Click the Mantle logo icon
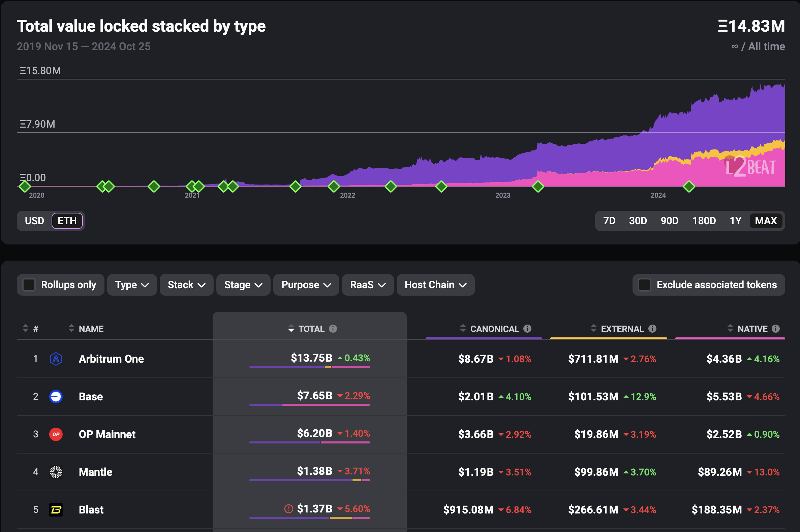 (x=56, y=472)
